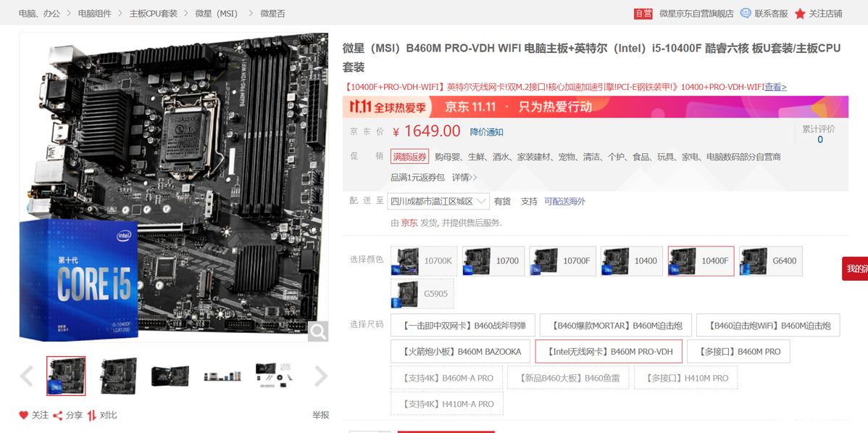
Task: Click the 查看> link in promo text
Action: pos(775,87)
